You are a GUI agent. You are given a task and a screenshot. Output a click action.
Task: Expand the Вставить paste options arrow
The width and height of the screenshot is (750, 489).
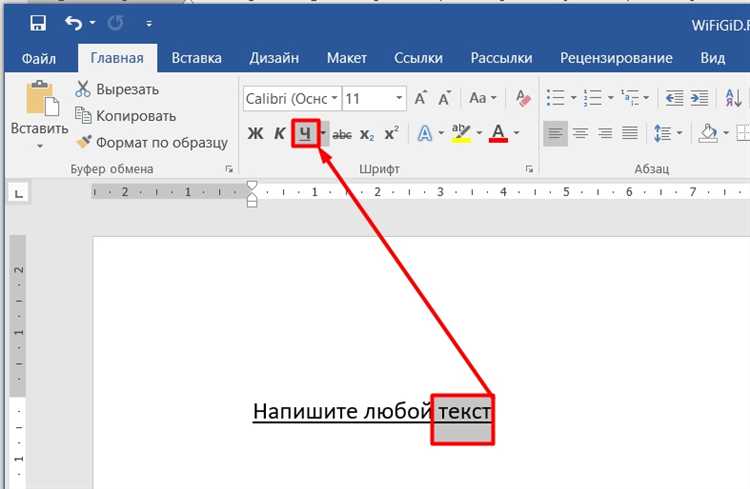click(x=40, y=146)
